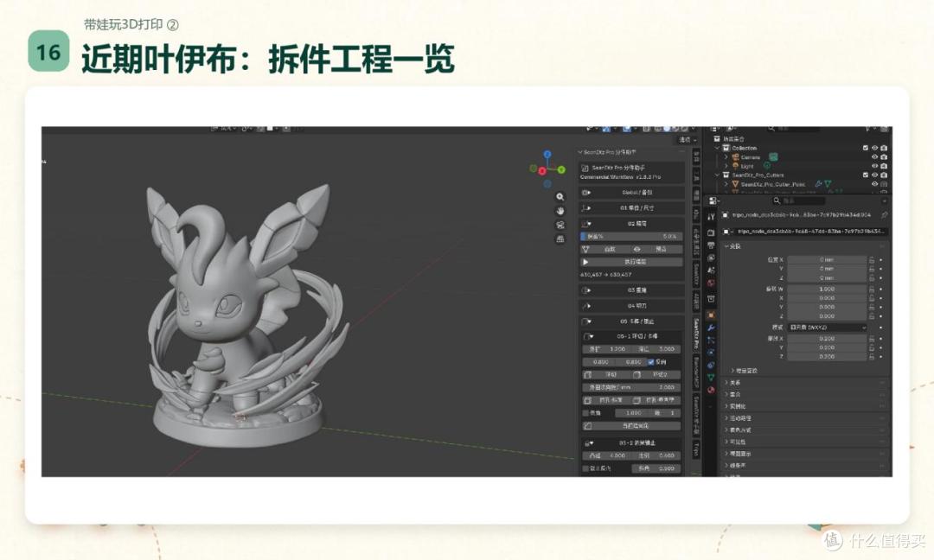Open the Render properties tab icon
The width and height of the screenshot is (934, 560).
[x=711, y=232]
